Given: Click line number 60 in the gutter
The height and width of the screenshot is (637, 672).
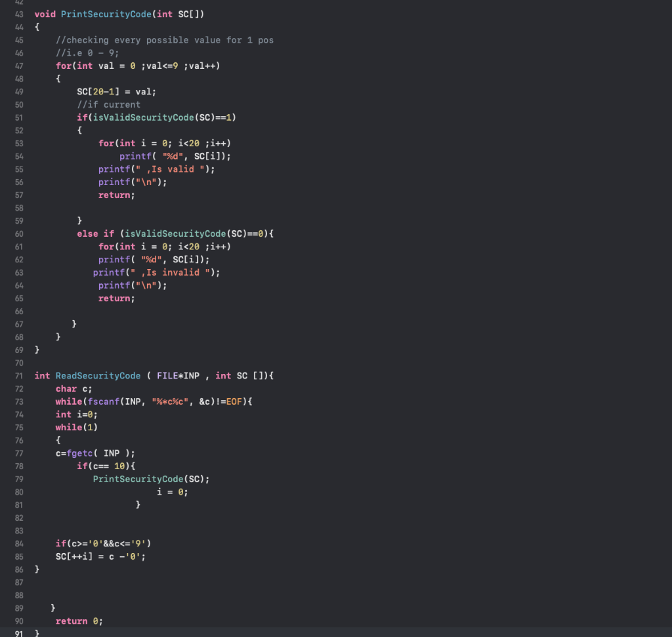Looking at the screenshot, I should tap(19, 234).
